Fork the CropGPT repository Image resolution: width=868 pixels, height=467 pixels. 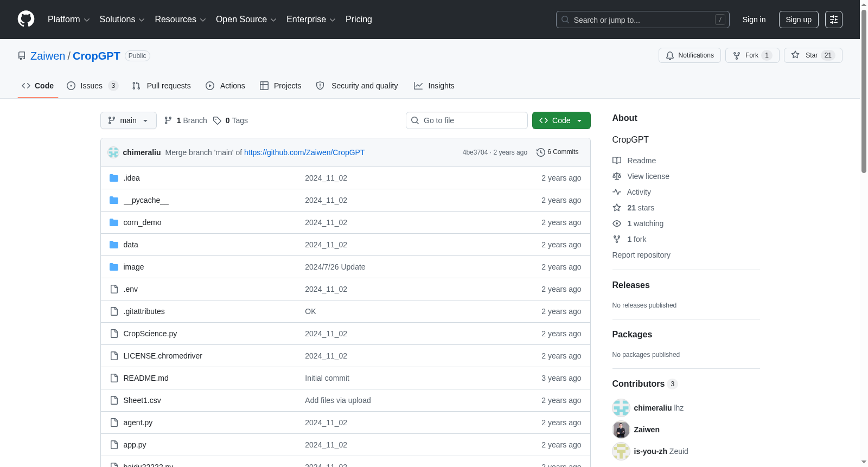752,55
